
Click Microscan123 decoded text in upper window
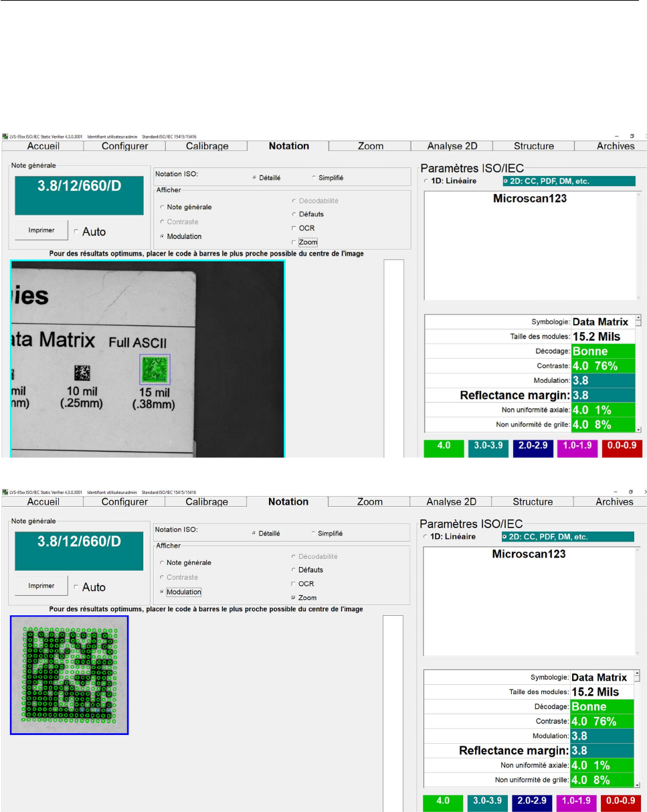click(529, 199)
